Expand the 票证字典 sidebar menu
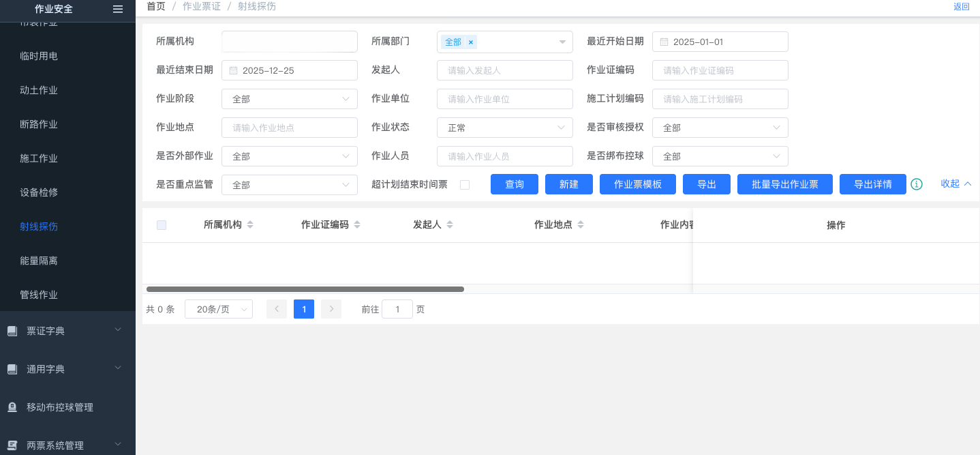980x455 pixels. point(67,331)
